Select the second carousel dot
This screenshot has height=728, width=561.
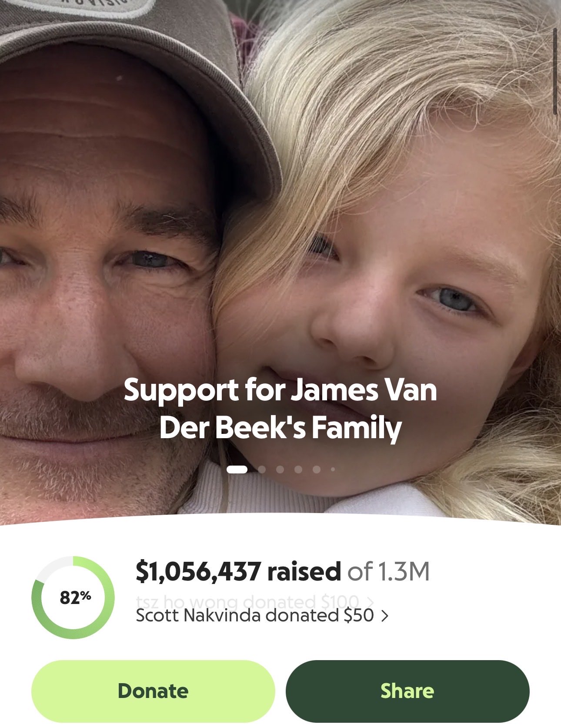pos(262,469)
